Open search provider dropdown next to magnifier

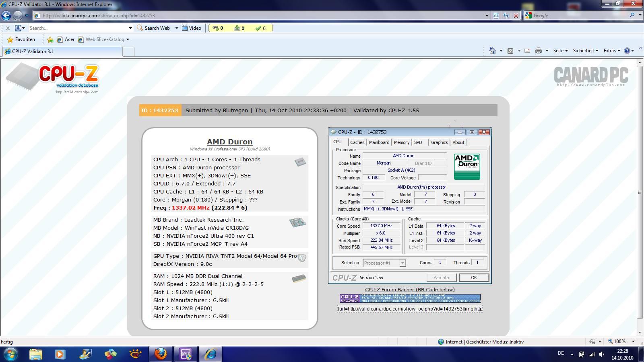[x=640, y=16]
